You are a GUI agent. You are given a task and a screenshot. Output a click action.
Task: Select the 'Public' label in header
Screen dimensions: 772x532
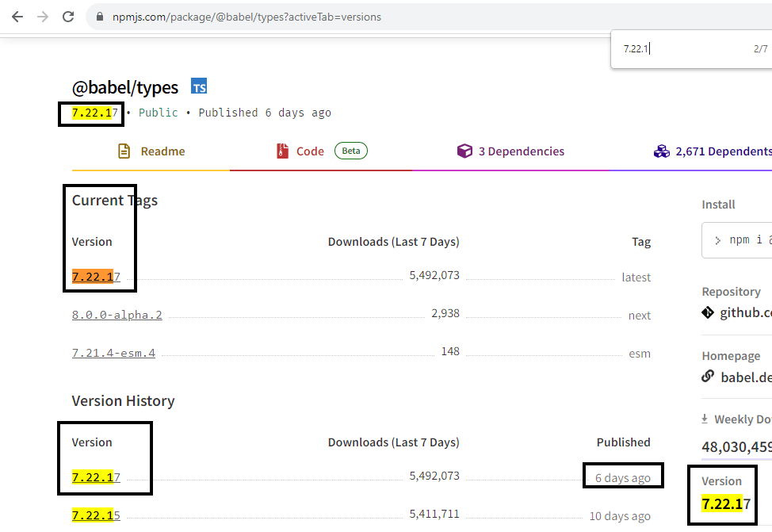pyautogui.click(x=158, y=113)
